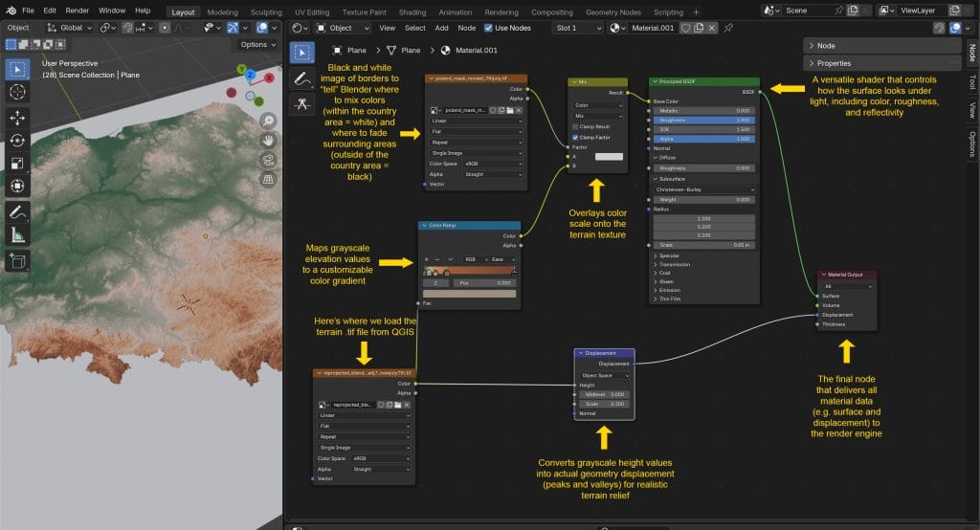The height and width of the screenshot is (530, 980).
Task: Click the Scale field on Displacement node
Action: (x=603, y=404)
